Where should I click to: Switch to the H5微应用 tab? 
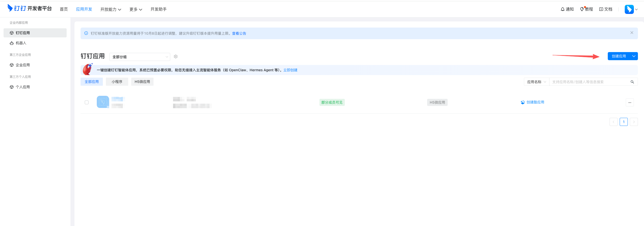pos(142,82)
